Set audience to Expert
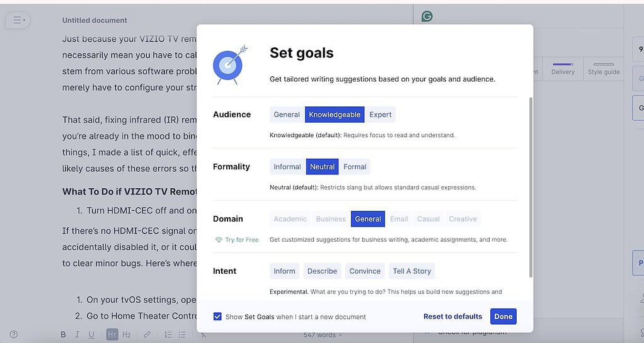The height and width of the screenshot is (343, 644). coord(380,115)
